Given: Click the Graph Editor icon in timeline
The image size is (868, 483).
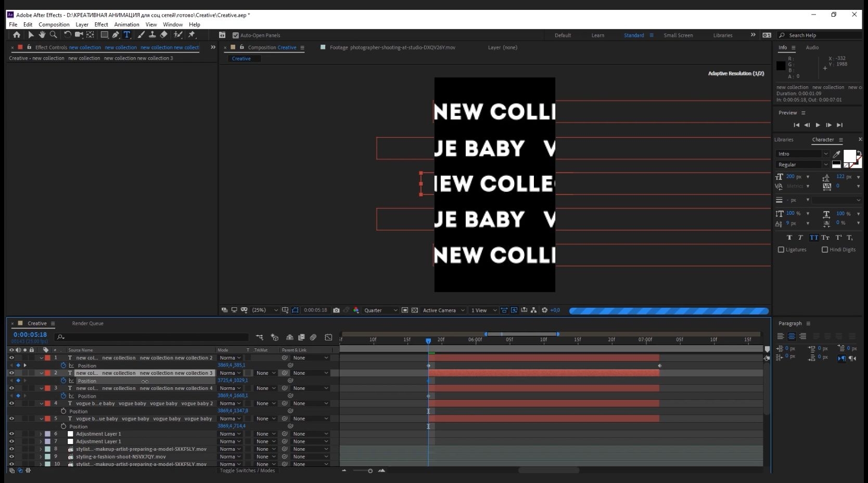Looking at the screenshot, I should coord(328,337).
